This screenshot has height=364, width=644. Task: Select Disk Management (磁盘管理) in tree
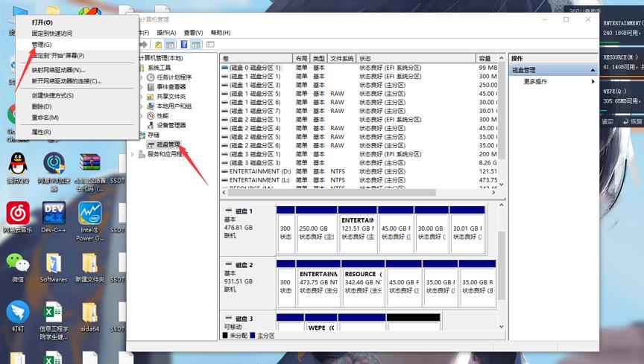(x=168, y=144)
